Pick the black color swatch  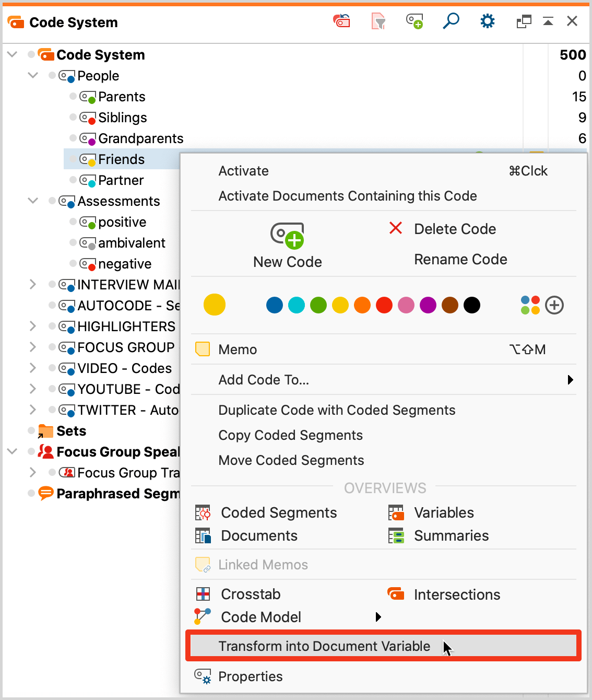[x=472, y=305]
